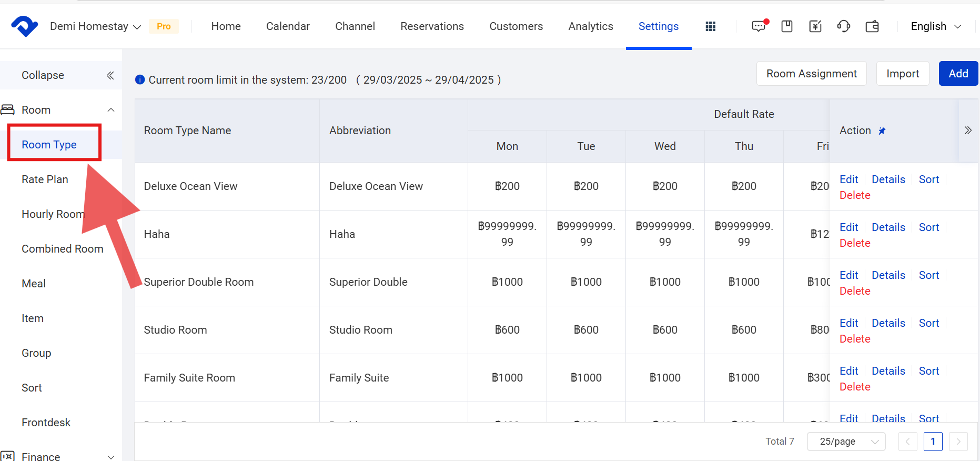Viewport: 980px width, 461px height.
Task: Switch to the Reservations tab
Action: click(x=432, y=26)
